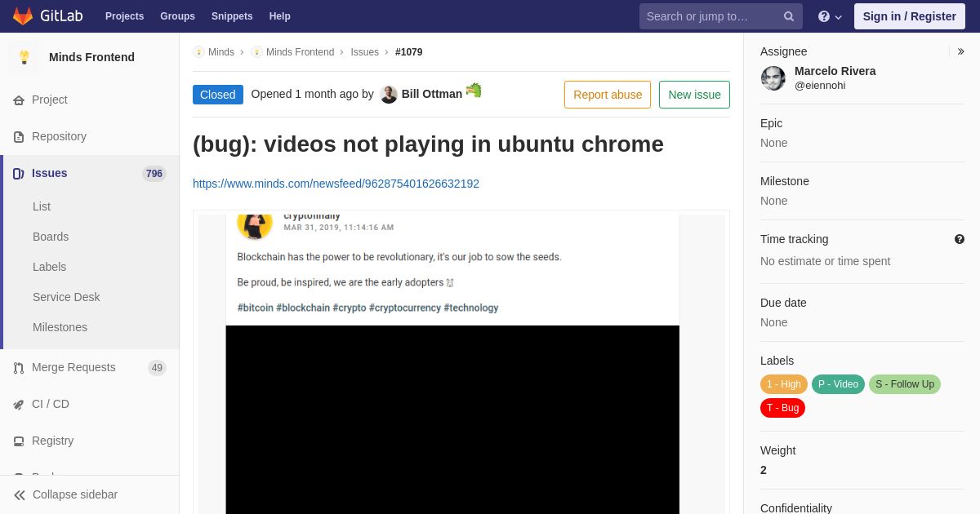This screenshot has height=514, width=980.
Task: Click the #1079 breadcrumb link
Action: [409, 52]
